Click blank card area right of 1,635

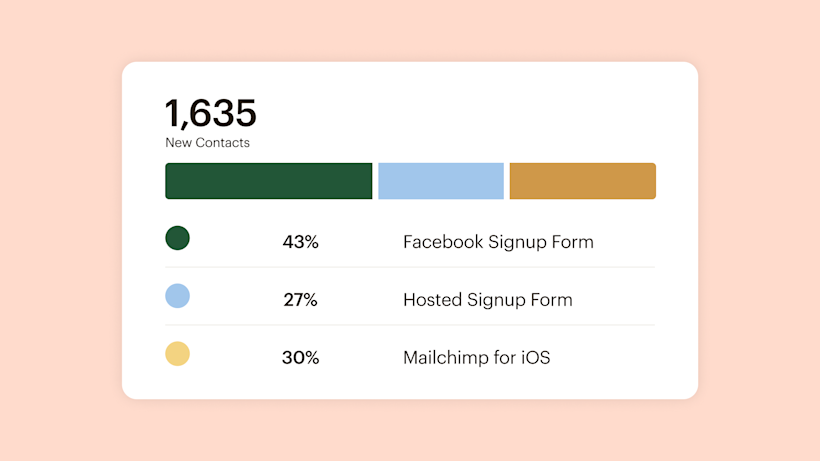point(480,110)
